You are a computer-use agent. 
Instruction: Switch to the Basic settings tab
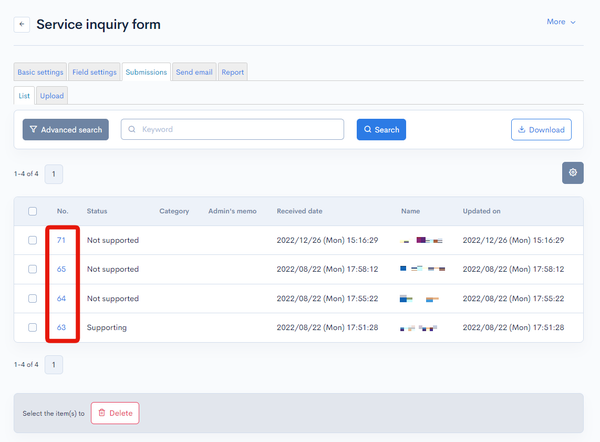coord(40,72)
